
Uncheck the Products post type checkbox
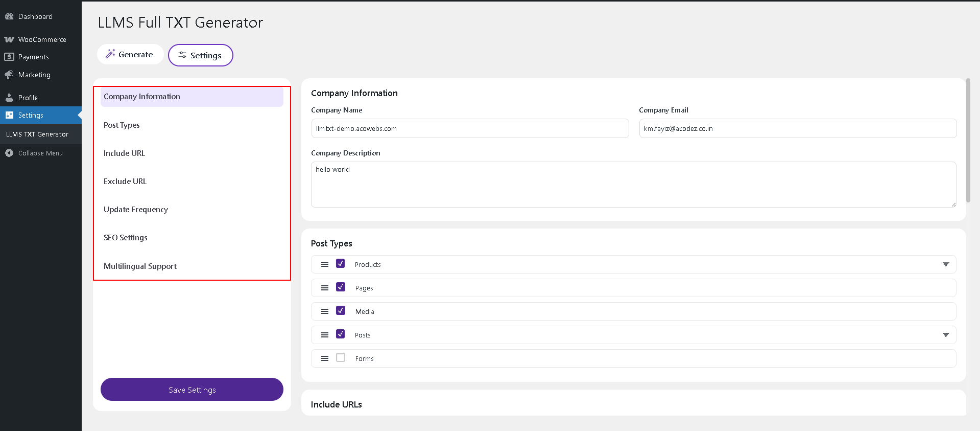(341, 264)
